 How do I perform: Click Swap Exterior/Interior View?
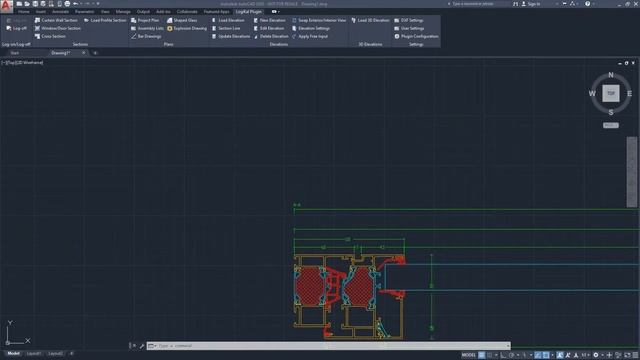[319, 20]
